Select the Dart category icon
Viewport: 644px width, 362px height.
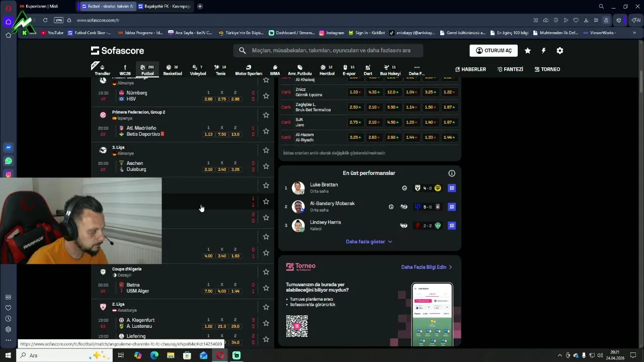pyautogui.click(x=368, y=70)
